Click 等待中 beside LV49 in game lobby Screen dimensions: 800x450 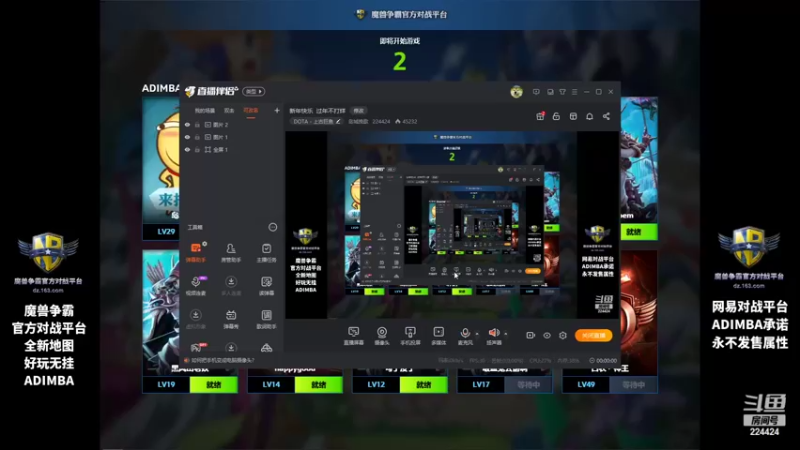(x=633, y=385)
